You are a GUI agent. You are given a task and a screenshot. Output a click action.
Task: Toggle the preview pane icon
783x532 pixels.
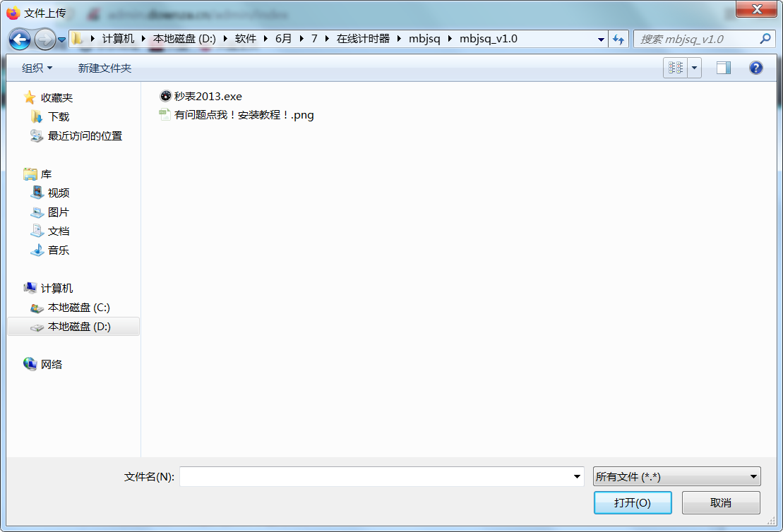[723, 68]
